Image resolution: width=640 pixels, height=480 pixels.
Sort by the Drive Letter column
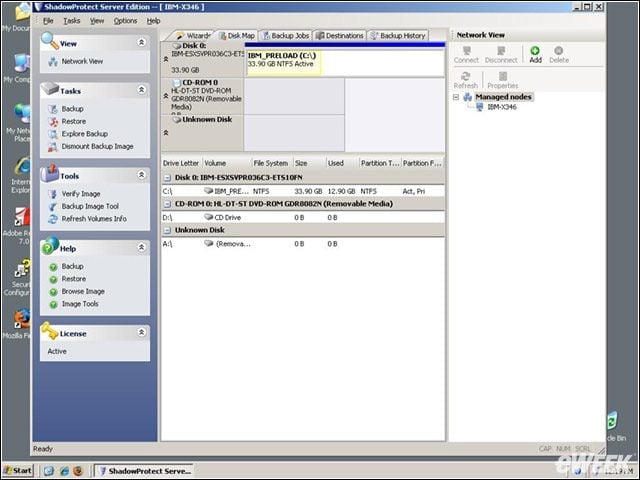pyautogui.click(x=181, y=163)
